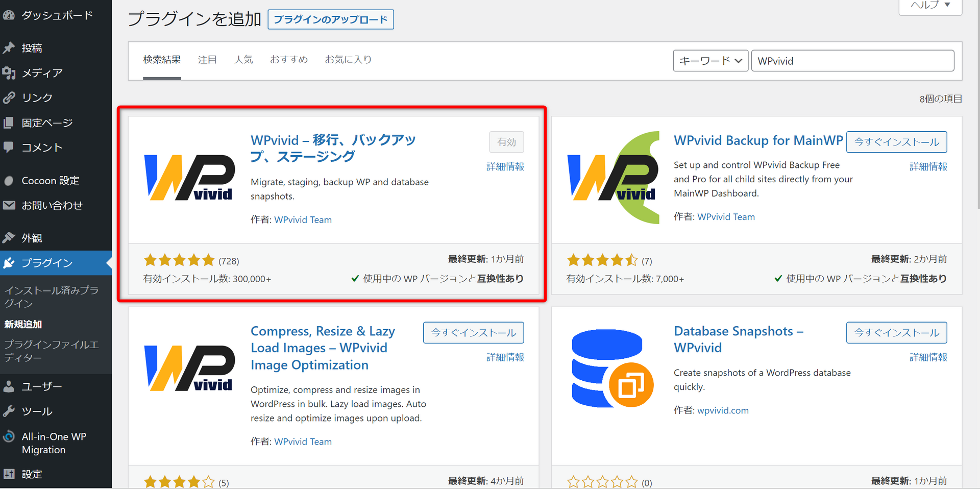The image size is (980, 491).
Task: Click the envelope icon for Contact
Action: (9, 205)
